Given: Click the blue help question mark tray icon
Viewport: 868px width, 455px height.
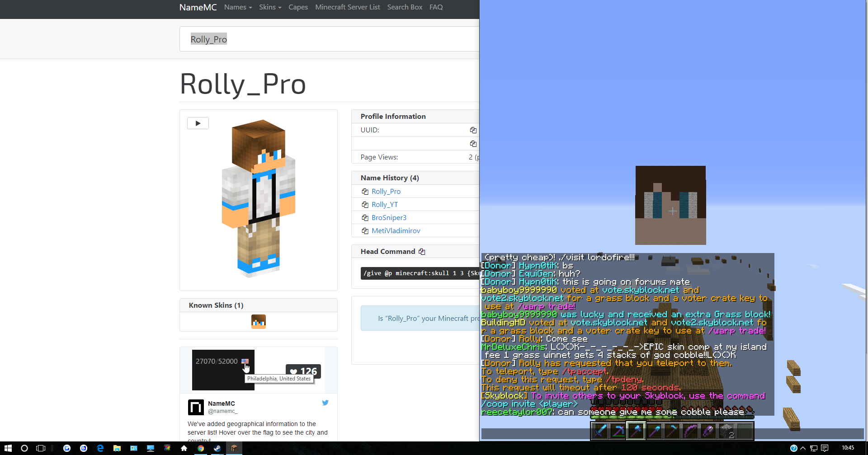Looking at the screenshot, I should (x=794, y=448).
